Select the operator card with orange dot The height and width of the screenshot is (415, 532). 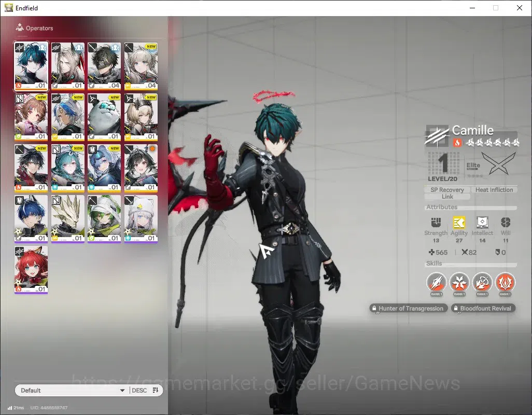[x=141, y=168]
